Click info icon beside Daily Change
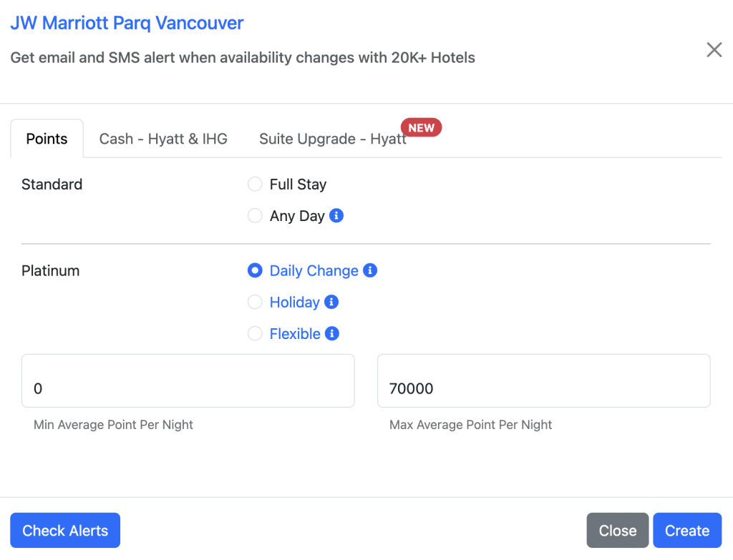Image resolution: width=733 pixels, height=560 pixels. pos(370,270)
